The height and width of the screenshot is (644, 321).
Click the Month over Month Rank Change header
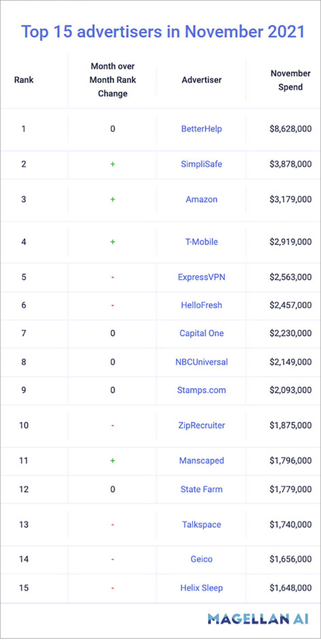click(x=113, y=80)
